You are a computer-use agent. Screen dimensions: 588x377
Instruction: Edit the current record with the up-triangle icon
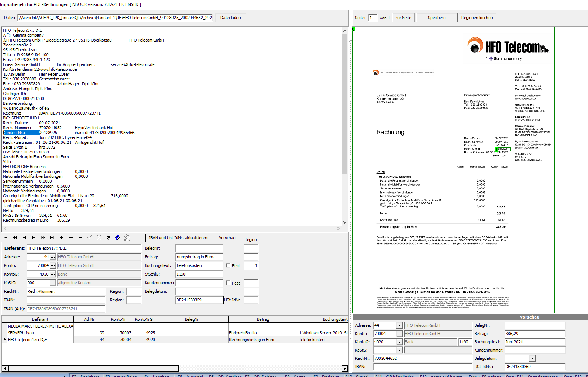tap(80, 238)
